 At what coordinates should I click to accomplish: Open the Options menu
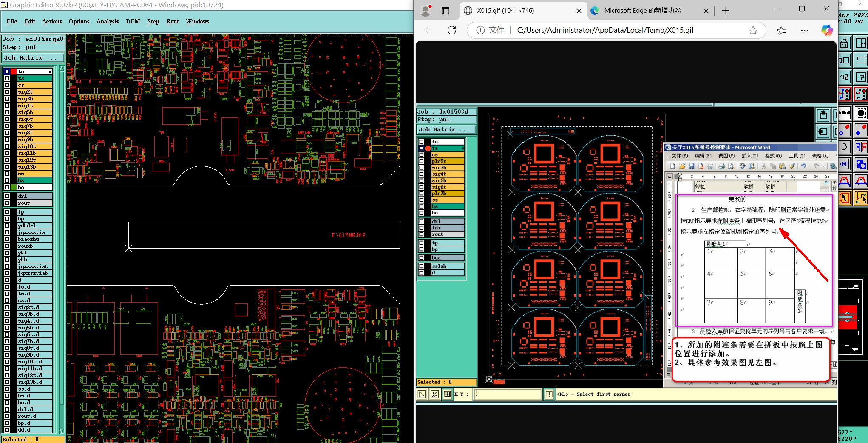[x=79, y=21]
